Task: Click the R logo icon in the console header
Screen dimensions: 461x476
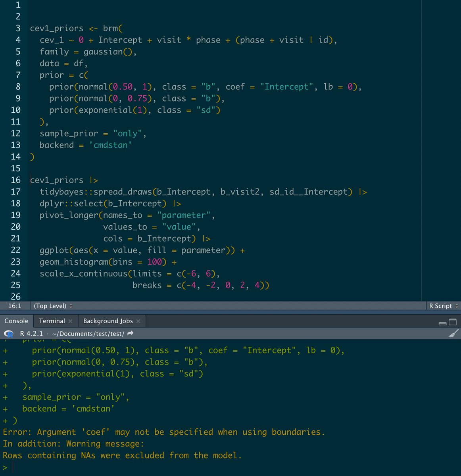Action: pyautogui.click(x=8, y=334)
